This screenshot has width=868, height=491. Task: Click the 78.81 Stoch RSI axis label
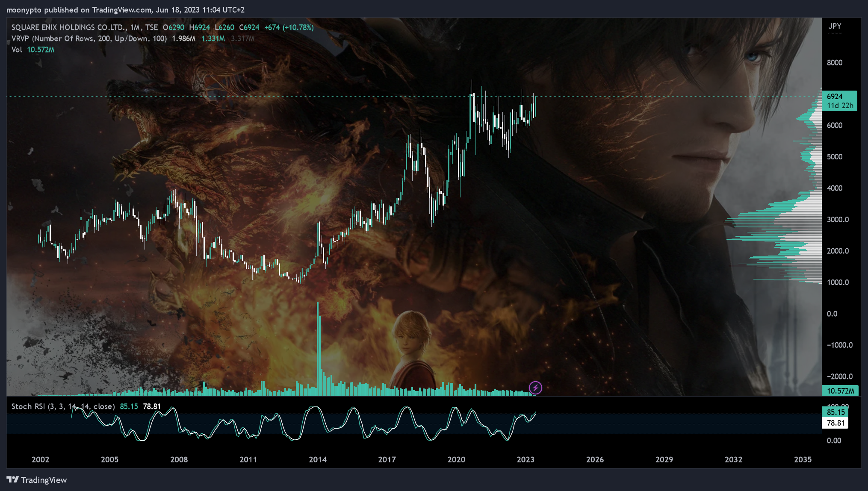pos(836,423)
